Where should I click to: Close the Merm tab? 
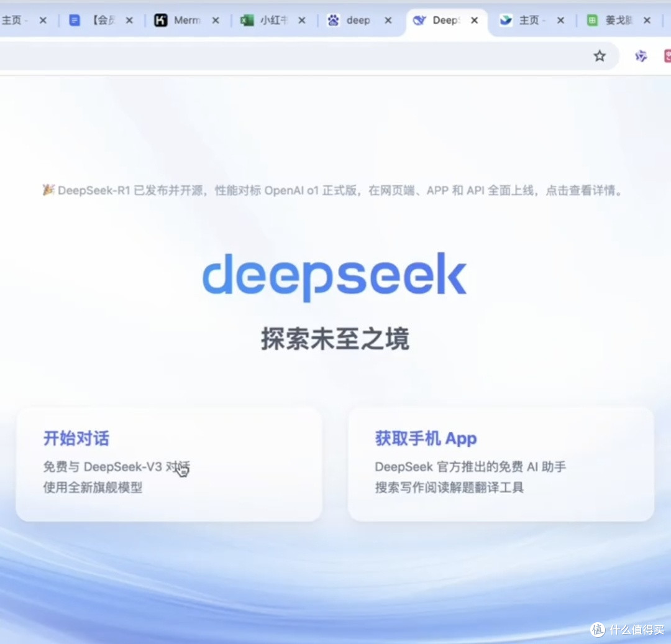click(x=216, y=20)
